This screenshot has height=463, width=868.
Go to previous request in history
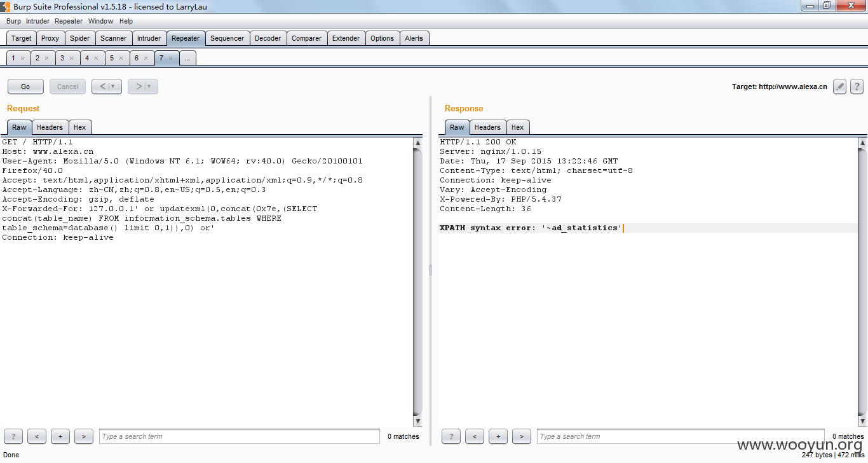pyautogui.click(x=107, y=86)
